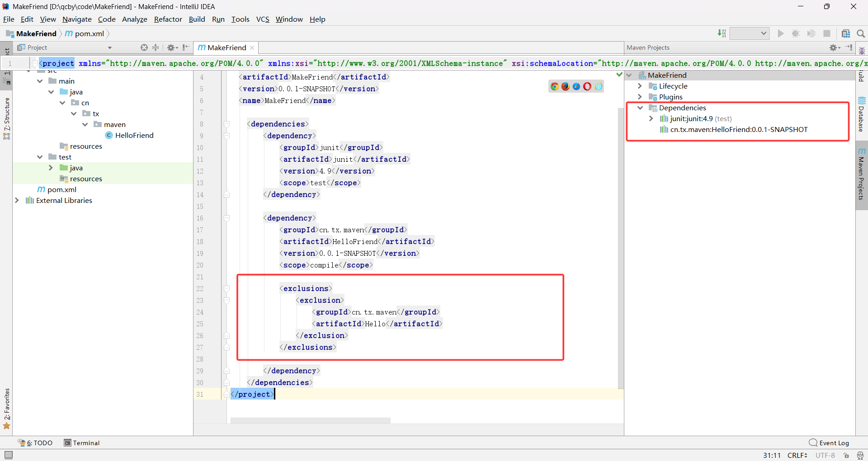The height and width of the screenshot is (461, 868).
Task: Open the Build menu
Action: pos(197,19)
